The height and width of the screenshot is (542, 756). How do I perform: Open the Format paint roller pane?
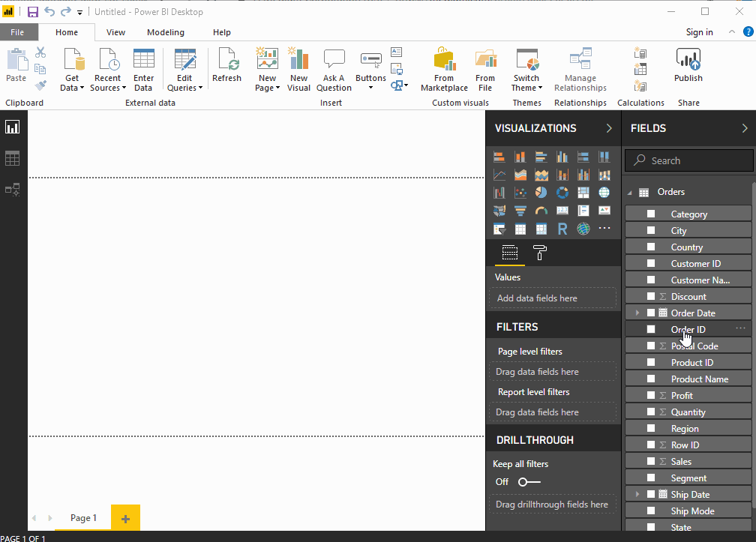539,253
